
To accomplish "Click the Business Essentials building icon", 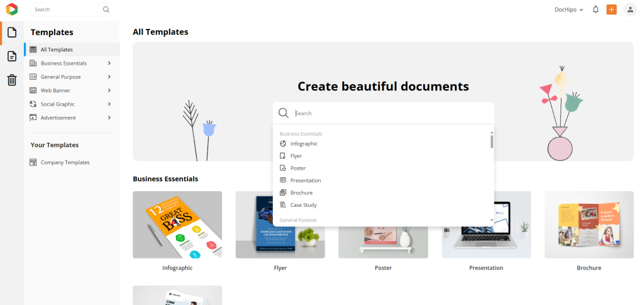I will pyautogui.click(x=33, y=64).
